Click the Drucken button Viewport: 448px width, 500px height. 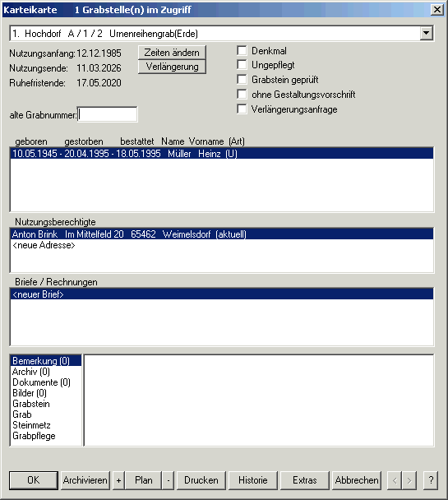tap(201, 480)
